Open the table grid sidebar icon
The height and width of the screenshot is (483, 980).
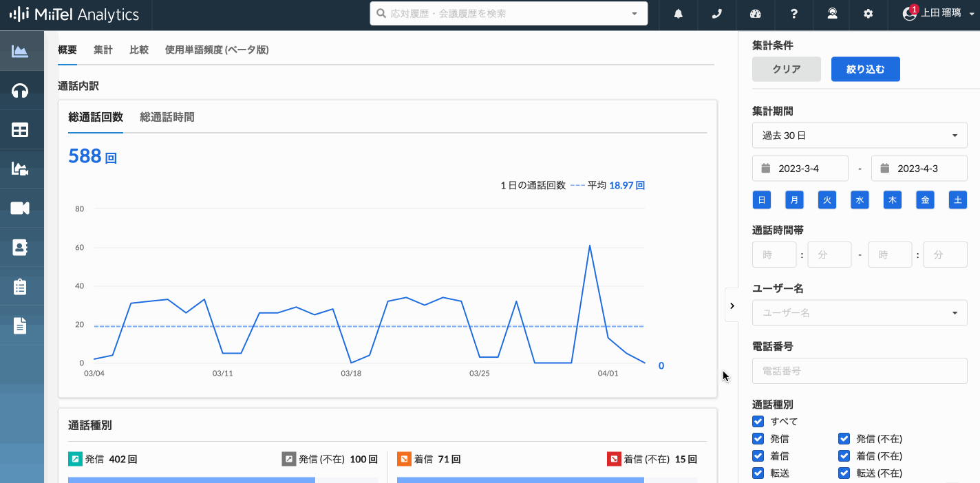coord(20,129)
